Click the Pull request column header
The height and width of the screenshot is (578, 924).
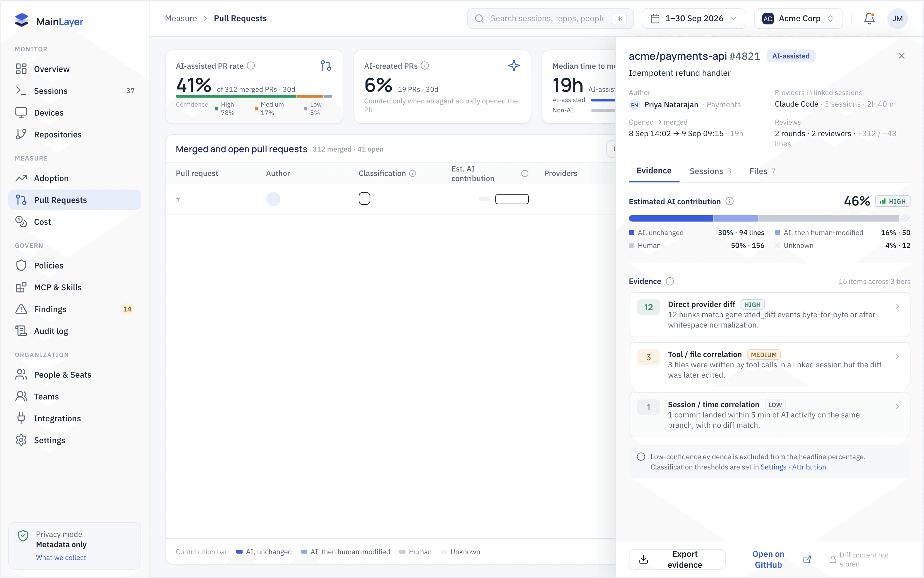197,173
